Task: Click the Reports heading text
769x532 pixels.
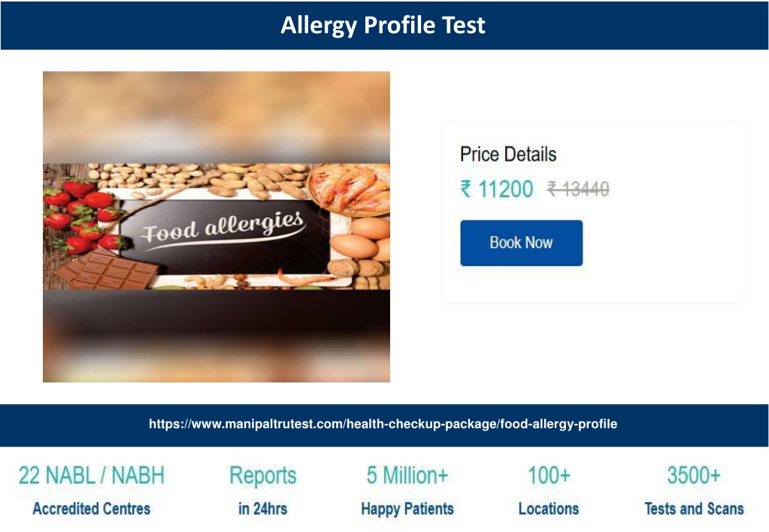Action: point(263,476)
